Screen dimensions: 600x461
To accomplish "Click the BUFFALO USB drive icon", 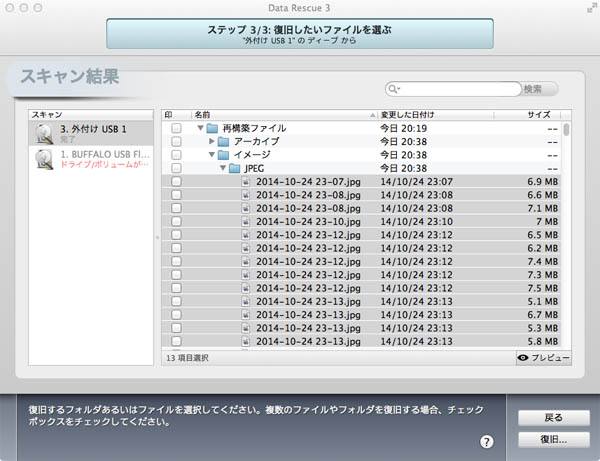I will (44, 160).
